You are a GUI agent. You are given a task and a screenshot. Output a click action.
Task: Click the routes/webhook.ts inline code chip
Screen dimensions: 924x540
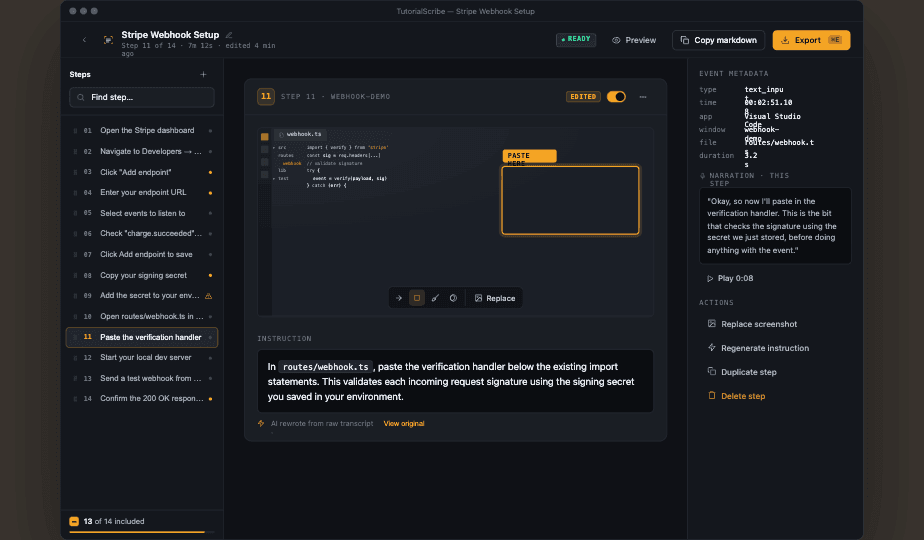[325, 367]
